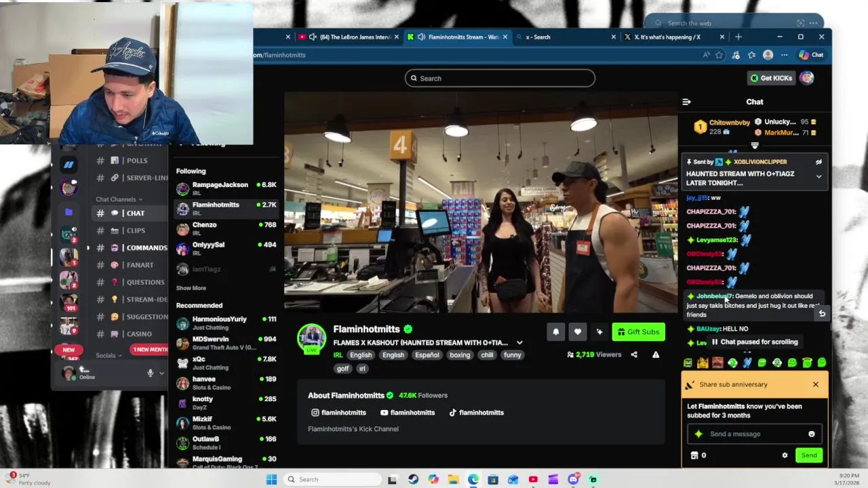Open the Edge Copilot Chat button

click(x=811, y=55)
